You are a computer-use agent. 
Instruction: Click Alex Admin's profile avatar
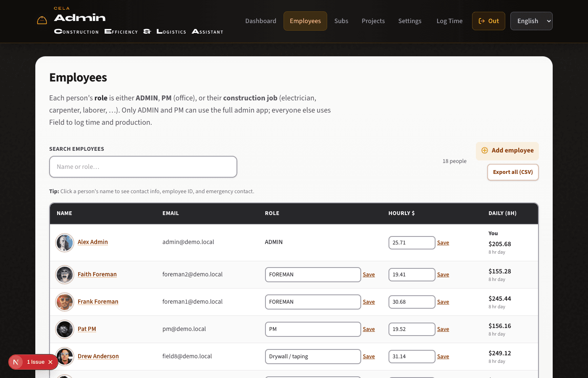click(x=64, y=242)
